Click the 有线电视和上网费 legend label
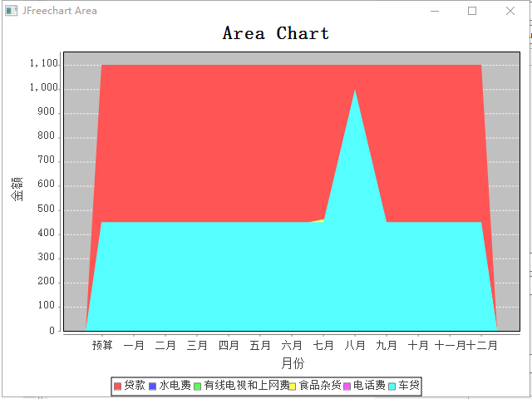Screen dimensions: 532x399 pyautogui.click(x=246, y=386)
